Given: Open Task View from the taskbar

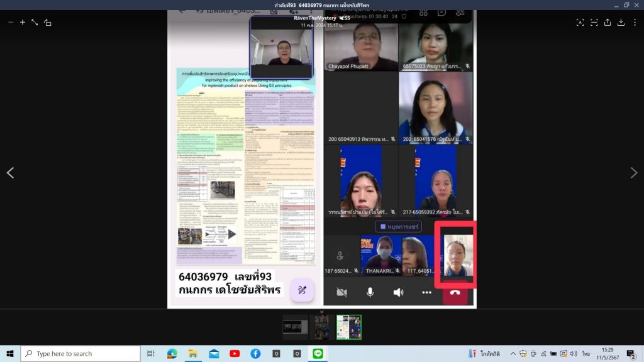Looking at the screenshot, I should tap(151, 353).
